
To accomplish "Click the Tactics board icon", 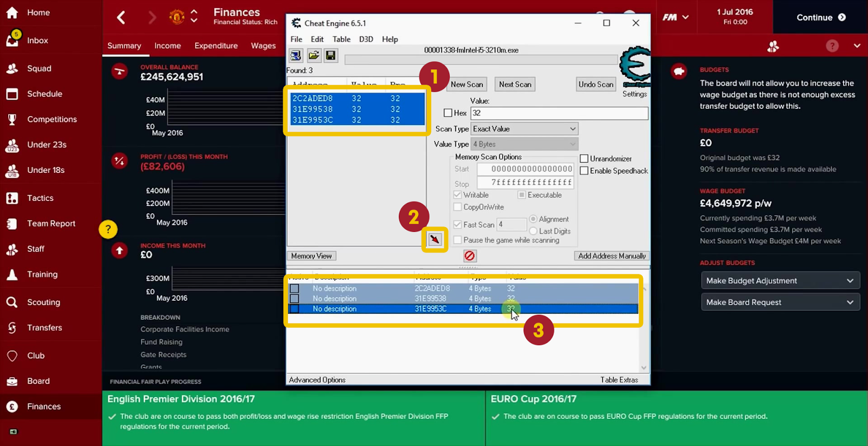I will pos(12,198).
